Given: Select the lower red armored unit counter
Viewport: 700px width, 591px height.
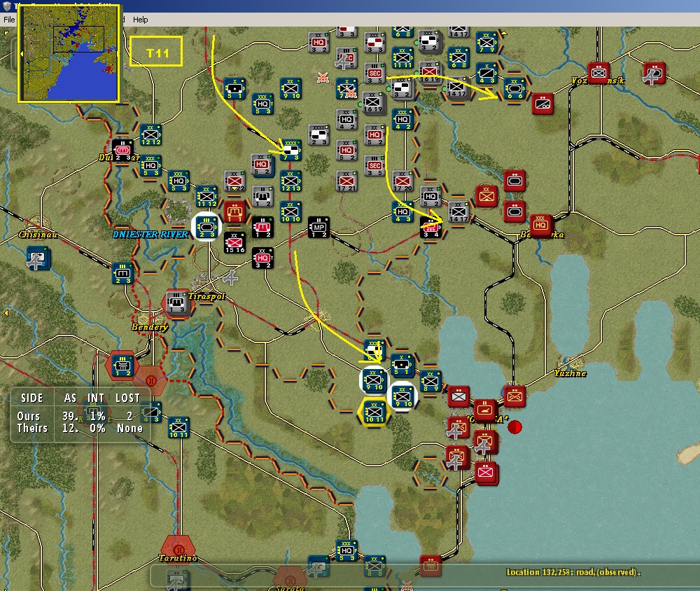Looking at the screenshot, I should [x=514, y=211].
